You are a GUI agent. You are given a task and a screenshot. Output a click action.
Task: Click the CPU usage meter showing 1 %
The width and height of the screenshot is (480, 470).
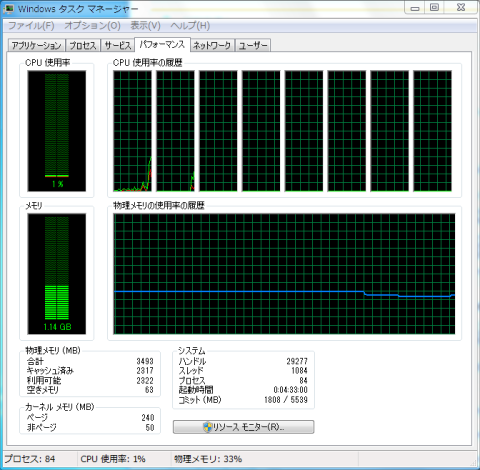click(x=57, y=131)
